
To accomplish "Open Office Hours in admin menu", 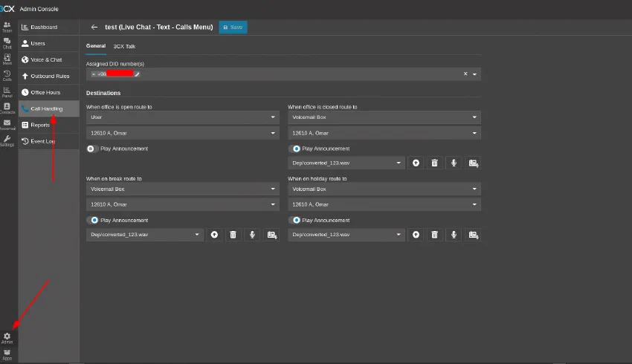I will pos(48,92).
